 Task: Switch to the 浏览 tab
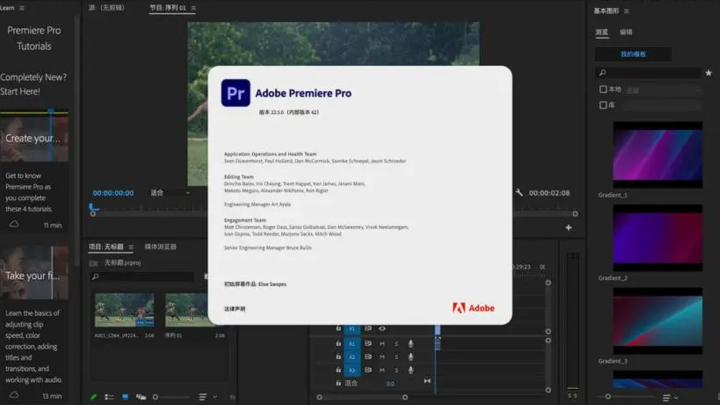click(x=602, y=32)
